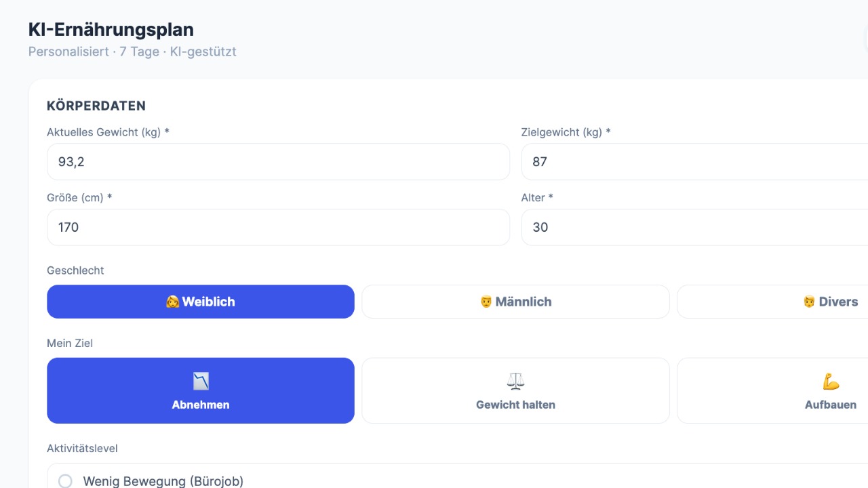Click the Aktivitätslevel label
868x488 pixels.
[82, 448]
